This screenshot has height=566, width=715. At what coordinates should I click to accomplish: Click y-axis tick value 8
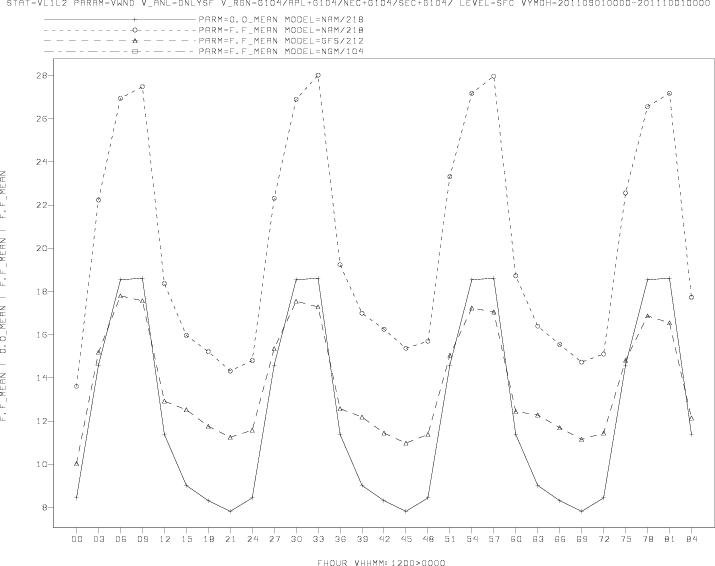point(45,508)
